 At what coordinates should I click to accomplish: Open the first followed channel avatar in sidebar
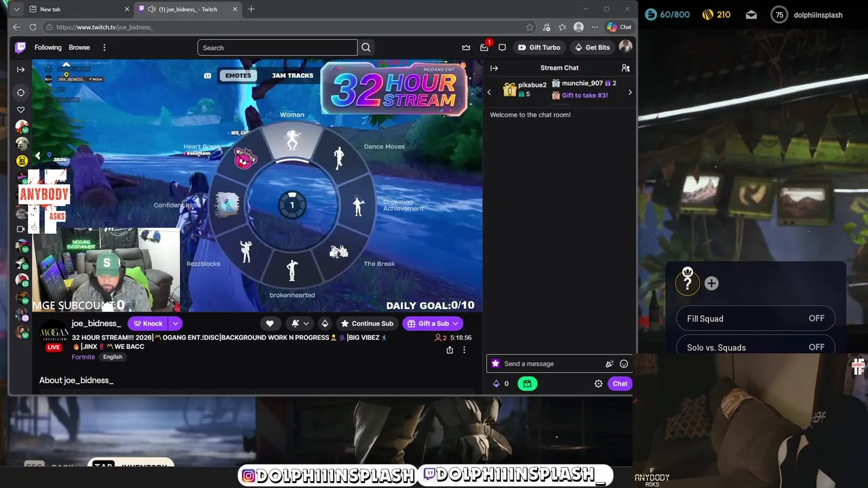pos(22,127)
